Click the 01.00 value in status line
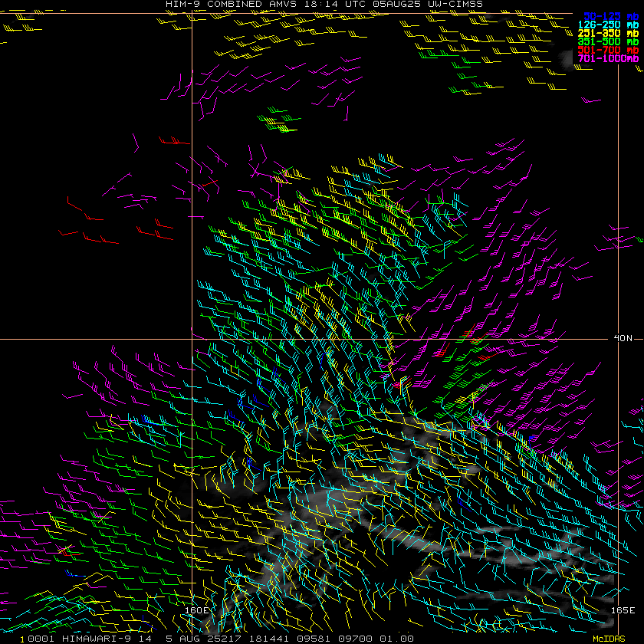644x644 pixels. click(x=396, y=639)
